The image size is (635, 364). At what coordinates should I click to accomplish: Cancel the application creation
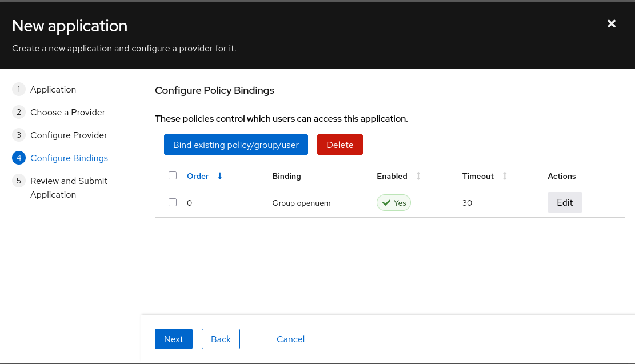(290, 339)
